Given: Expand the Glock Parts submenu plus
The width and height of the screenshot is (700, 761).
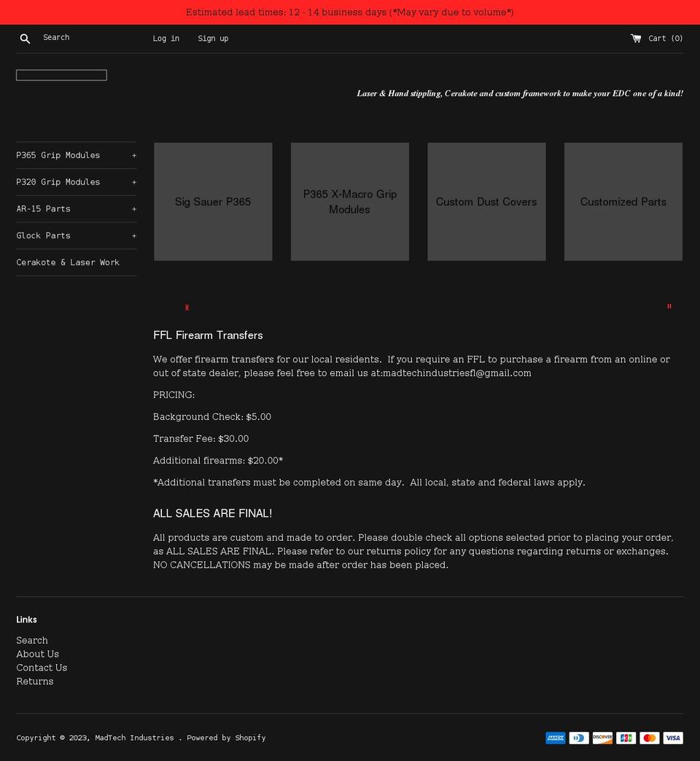Looking at the screenshot, I should [134, 235].
